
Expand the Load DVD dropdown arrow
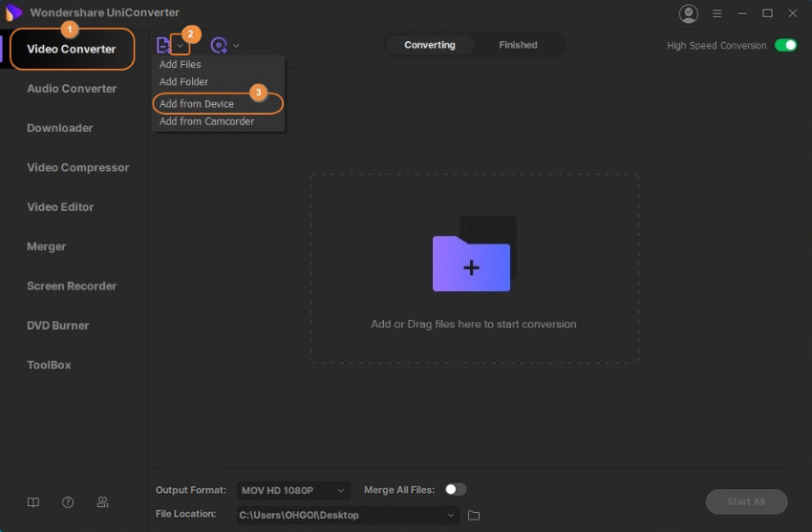point(237,45)
